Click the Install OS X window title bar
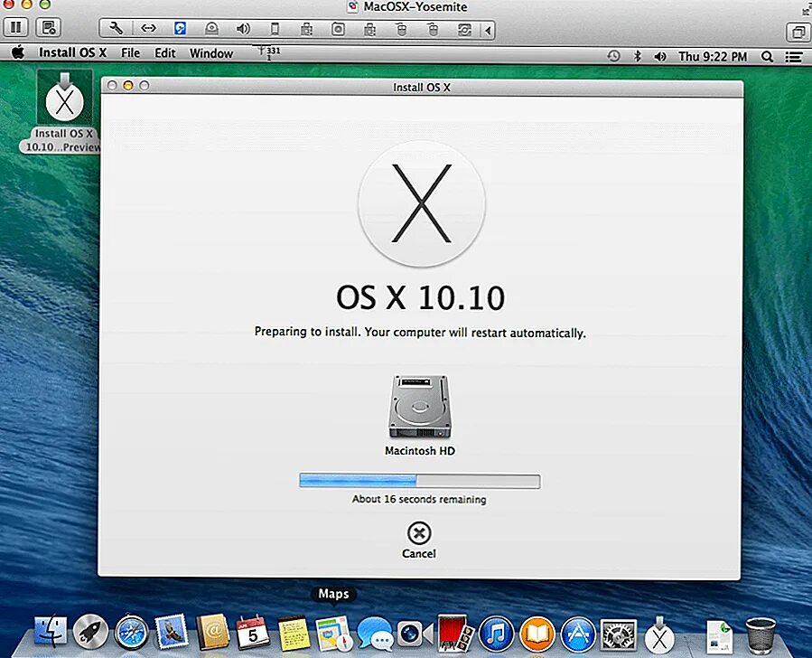This screenshot has height=658, width=812. tap(421, 87)
